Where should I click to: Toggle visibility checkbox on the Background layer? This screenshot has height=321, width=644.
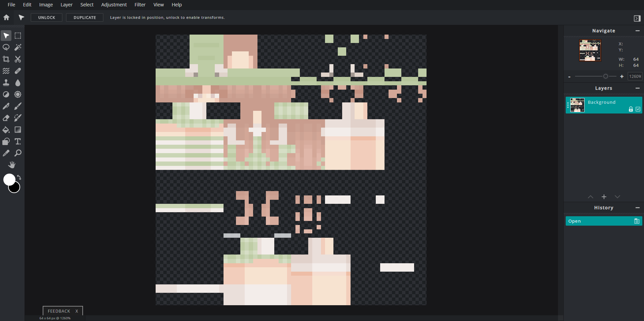pyautogui.click(x=638, y=109)
